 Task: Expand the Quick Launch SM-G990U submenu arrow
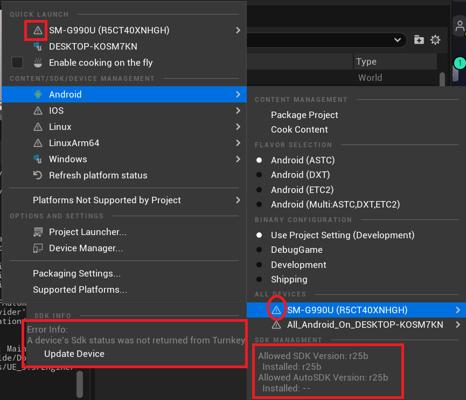[x=238, y=30]
